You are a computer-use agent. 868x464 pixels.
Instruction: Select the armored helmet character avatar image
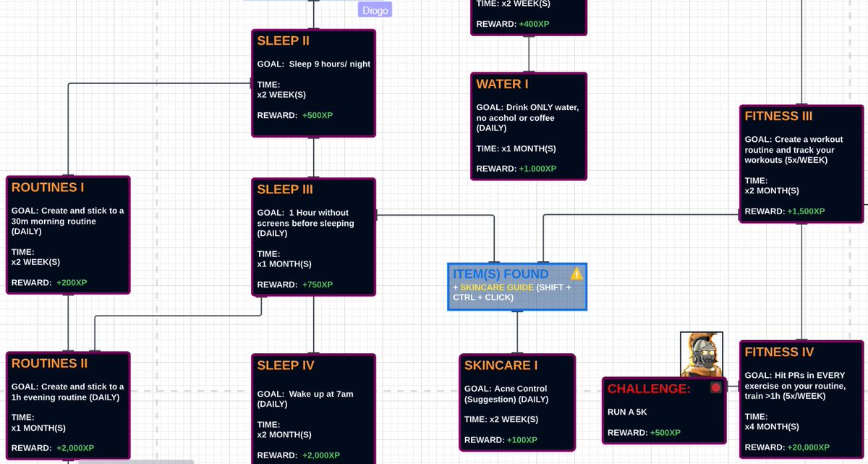(702, 355)
